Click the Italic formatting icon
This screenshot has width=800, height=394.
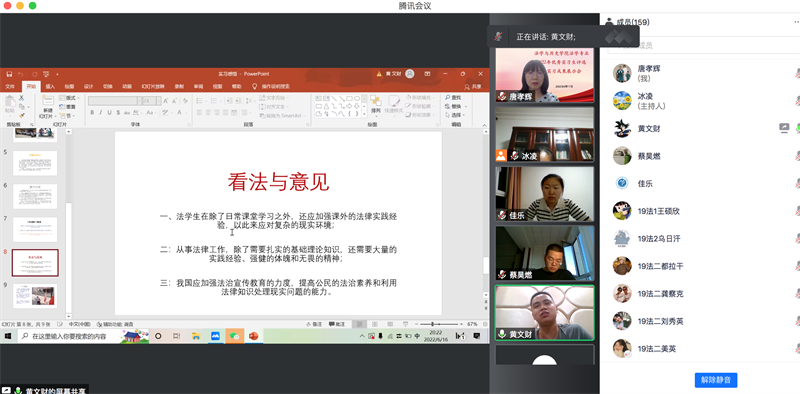[x=101, y=112]
